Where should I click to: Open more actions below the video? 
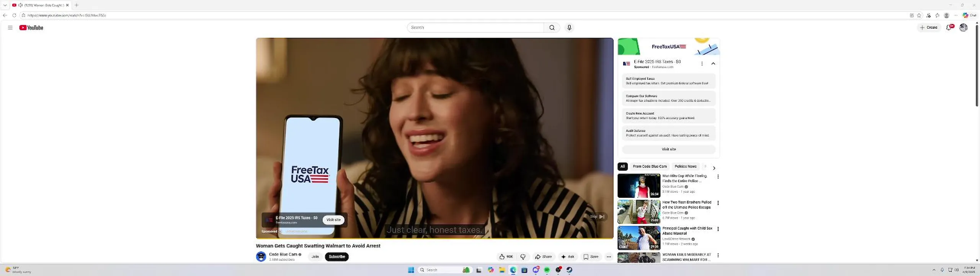609,257
